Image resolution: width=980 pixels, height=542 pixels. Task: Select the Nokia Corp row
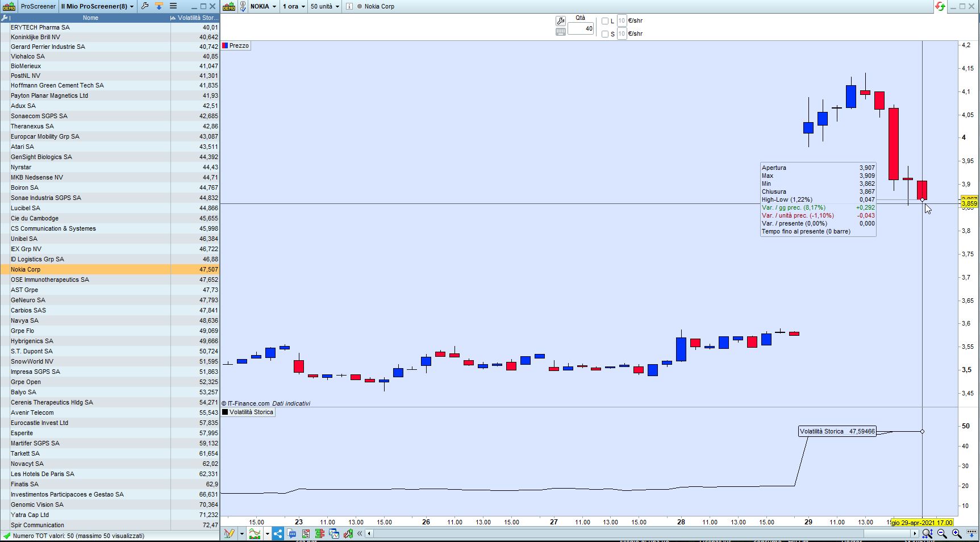pyautogui.click(x=110, y=269)
